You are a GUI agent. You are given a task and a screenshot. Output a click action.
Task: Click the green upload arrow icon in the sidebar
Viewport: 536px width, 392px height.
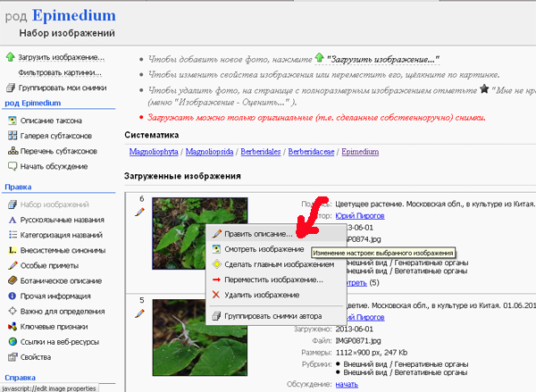(11, 57)
